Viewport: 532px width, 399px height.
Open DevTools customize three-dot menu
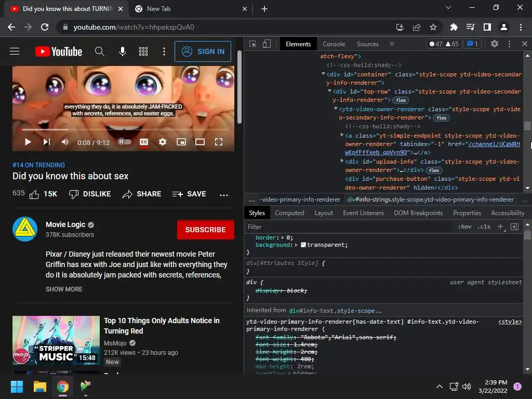point(509,44)
